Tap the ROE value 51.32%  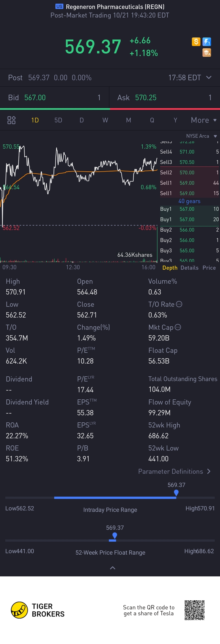point(17,458)
